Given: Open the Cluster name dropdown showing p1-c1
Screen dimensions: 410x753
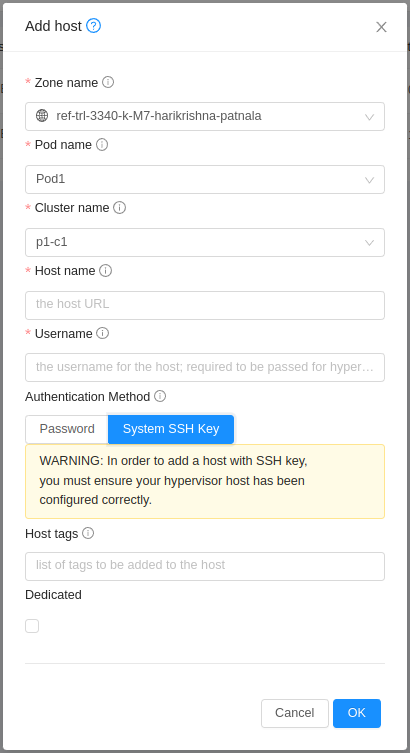Looking at the screenshot, I should pyautogui.click(x=205, y=242).
